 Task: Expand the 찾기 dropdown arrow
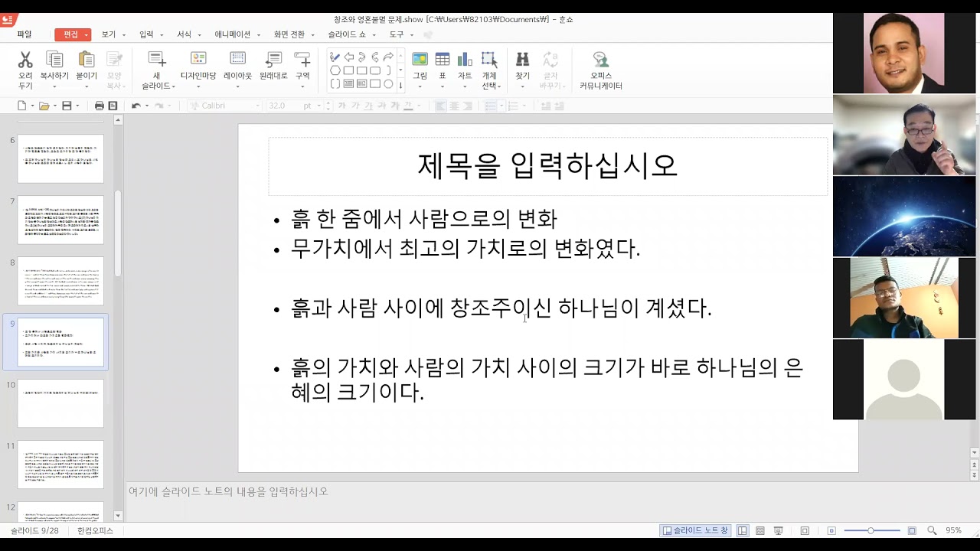522,86
